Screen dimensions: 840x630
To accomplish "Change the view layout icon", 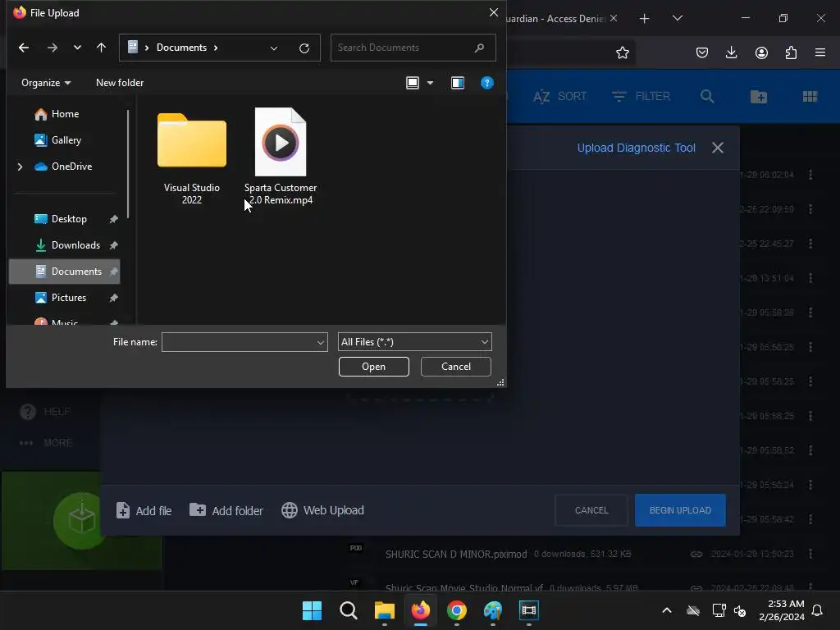I will pyautogui.click(x=413, y=83).
